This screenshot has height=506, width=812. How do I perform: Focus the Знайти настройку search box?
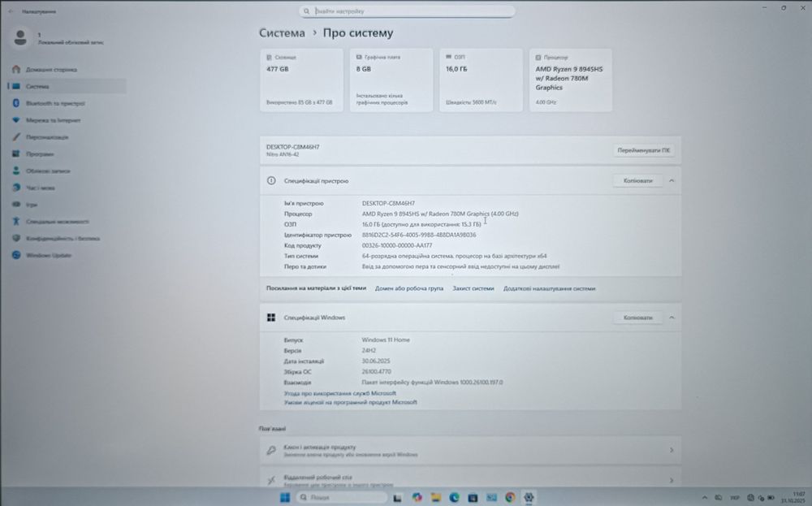point(407,11)
